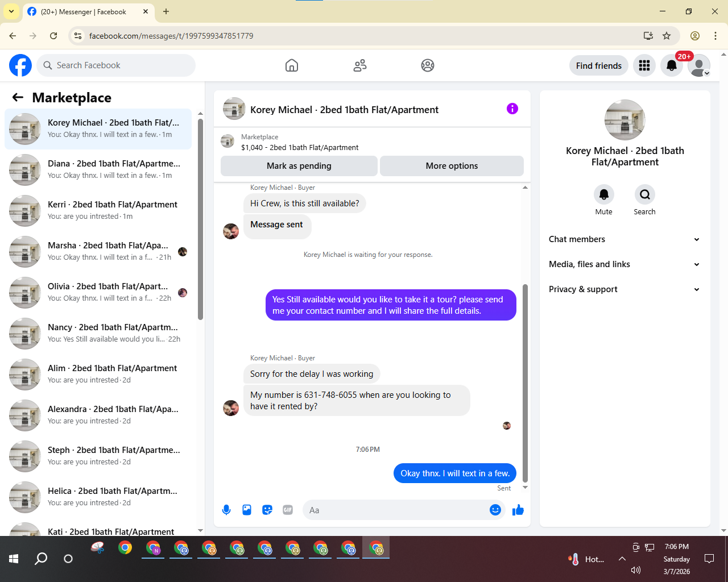Click message "Okay thnx. I will text in a few."

coord(455,473)
